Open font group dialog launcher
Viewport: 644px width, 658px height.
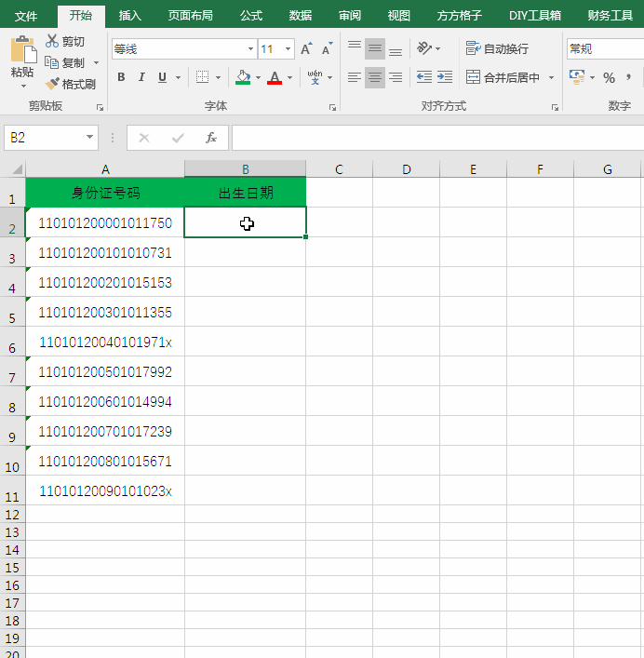(332, 108)
